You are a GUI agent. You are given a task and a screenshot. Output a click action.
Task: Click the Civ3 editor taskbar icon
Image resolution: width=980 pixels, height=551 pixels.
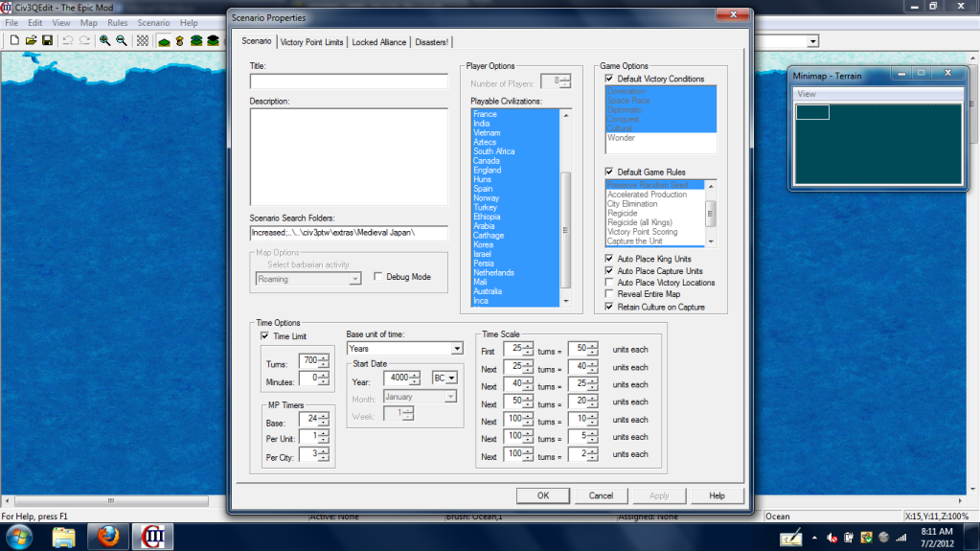tap(152, 538)
